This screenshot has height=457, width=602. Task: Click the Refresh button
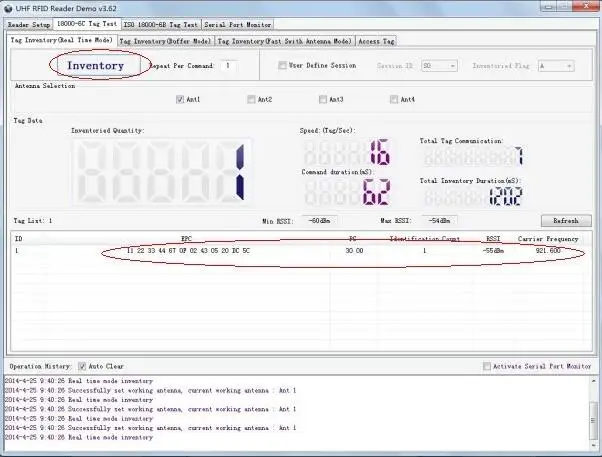(566, 221)
